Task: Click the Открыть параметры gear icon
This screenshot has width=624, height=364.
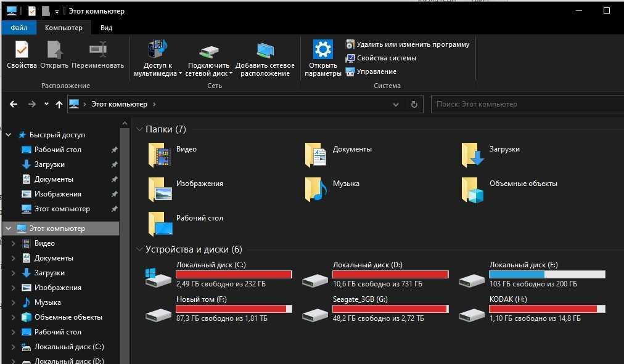Action: click(x=322, y=51)
